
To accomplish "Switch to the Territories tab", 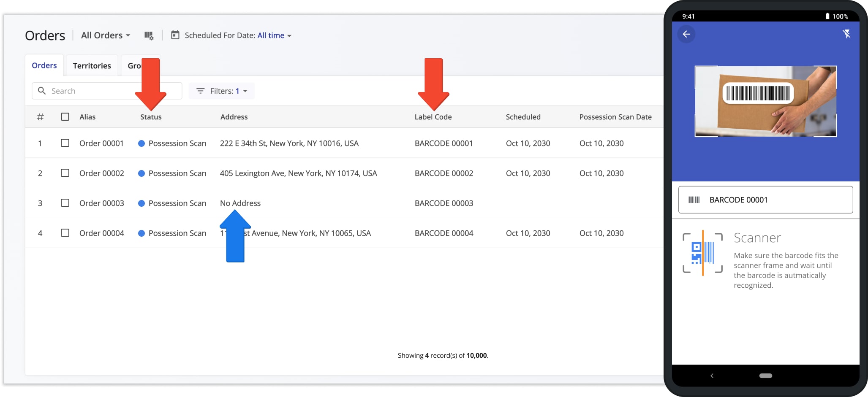I will 92,66.
